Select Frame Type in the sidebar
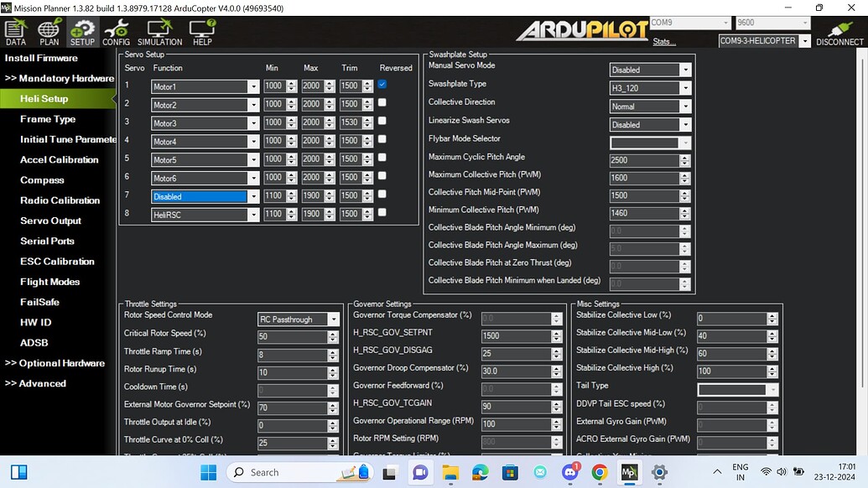Viewport: 868px width, 488px height. [x=48, y=119]
